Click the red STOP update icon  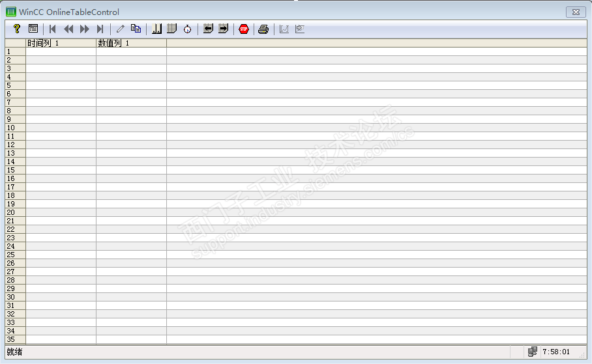click(244, 29)
